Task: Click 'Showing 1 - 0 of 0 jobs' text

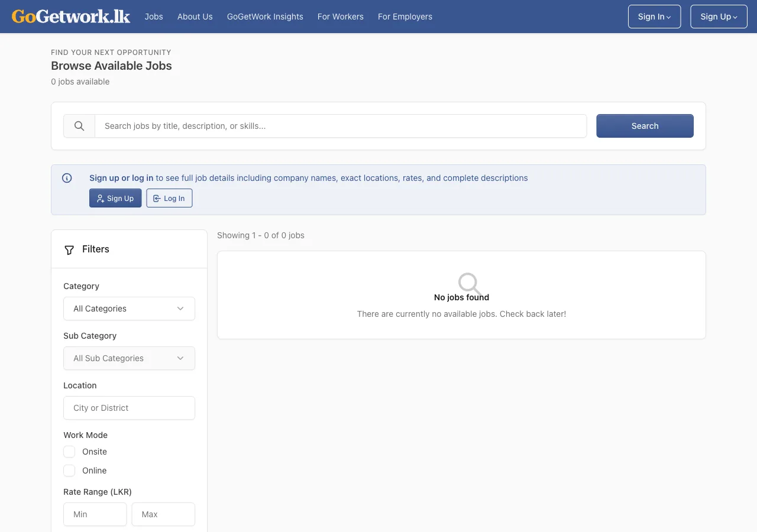Action: 261,235
